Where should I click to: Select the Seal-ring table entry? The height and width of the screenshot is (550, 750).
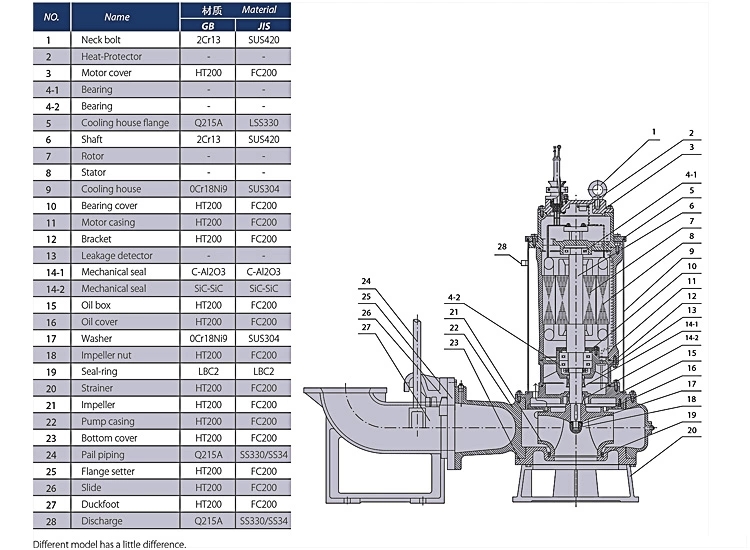tap(101, 372)
